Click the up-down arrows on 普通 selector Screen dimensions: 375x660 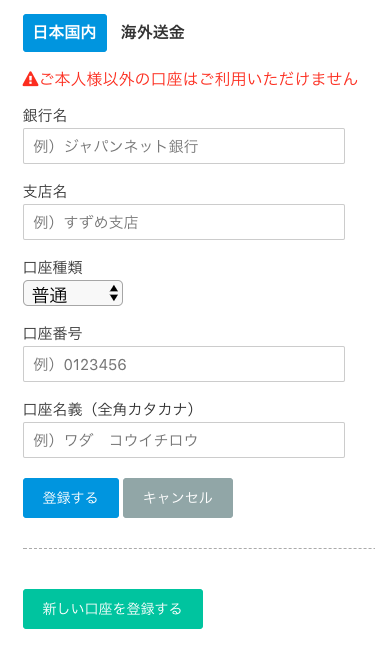[113, 293]
